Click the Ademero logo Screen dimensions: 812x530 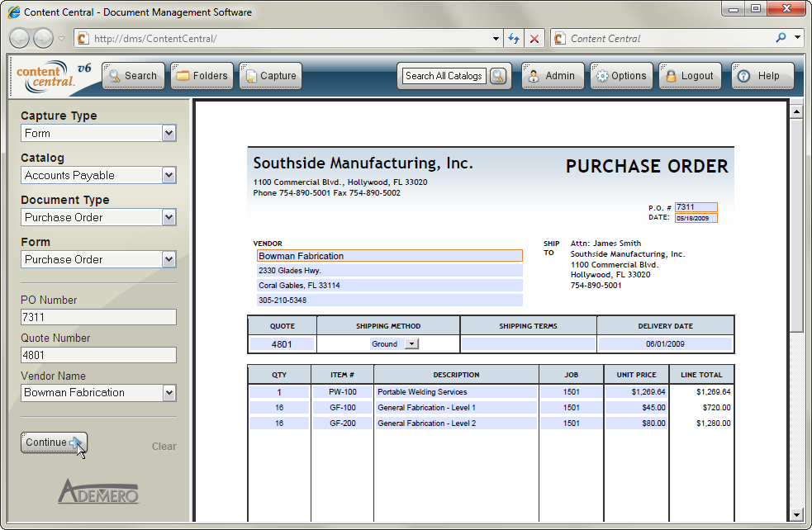pos(98,490)
